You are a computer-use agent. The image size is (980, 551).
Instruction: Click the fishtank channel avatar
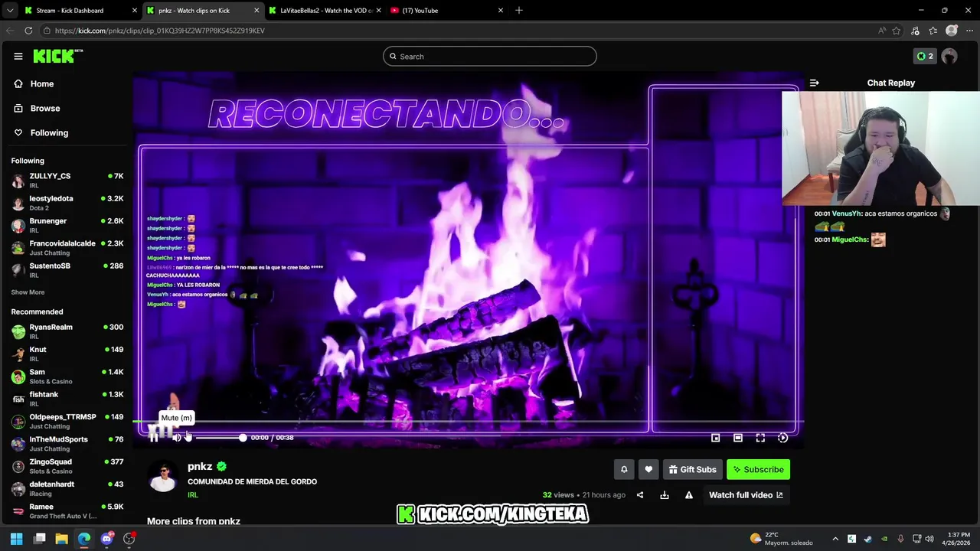coord(18,399)
